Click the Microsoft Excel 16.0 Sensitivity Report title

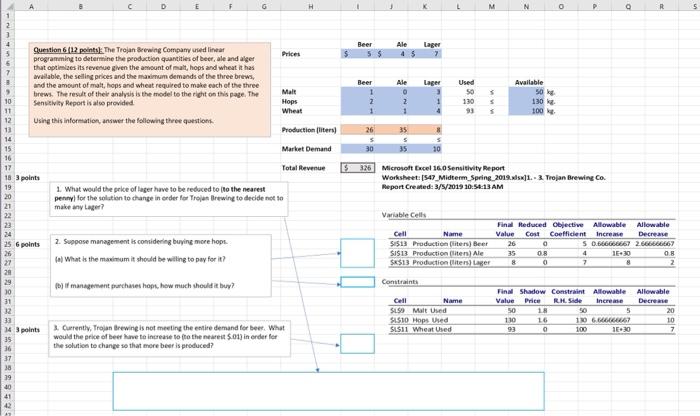click(x=443, y=168)
